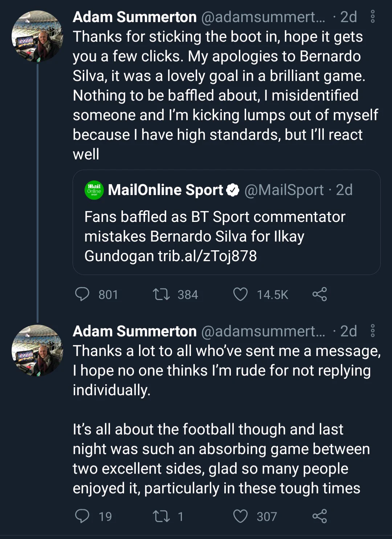Like the tweet with 307 likes
This screenshot has width=392, height=539.
240,516
